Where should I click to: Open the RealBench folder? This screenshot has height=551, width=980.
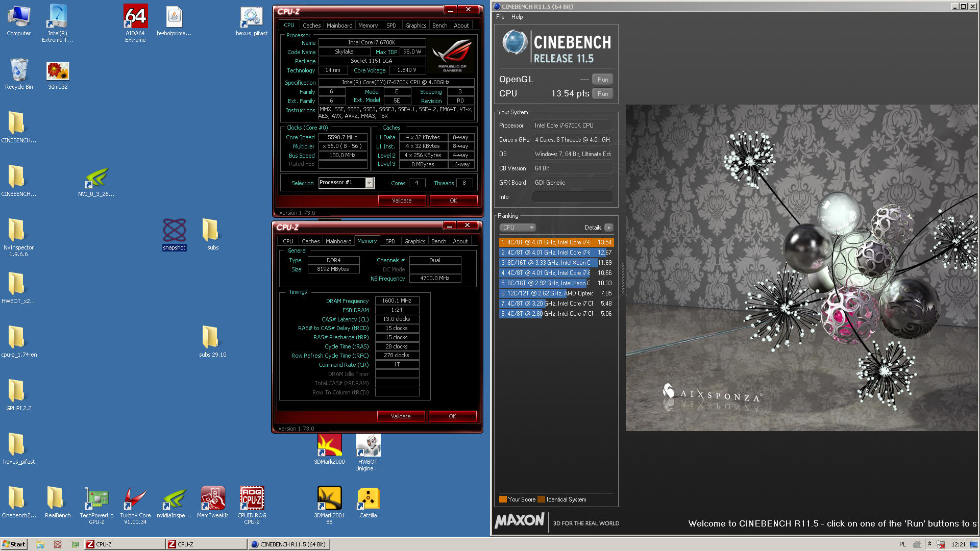pos(58,503)
